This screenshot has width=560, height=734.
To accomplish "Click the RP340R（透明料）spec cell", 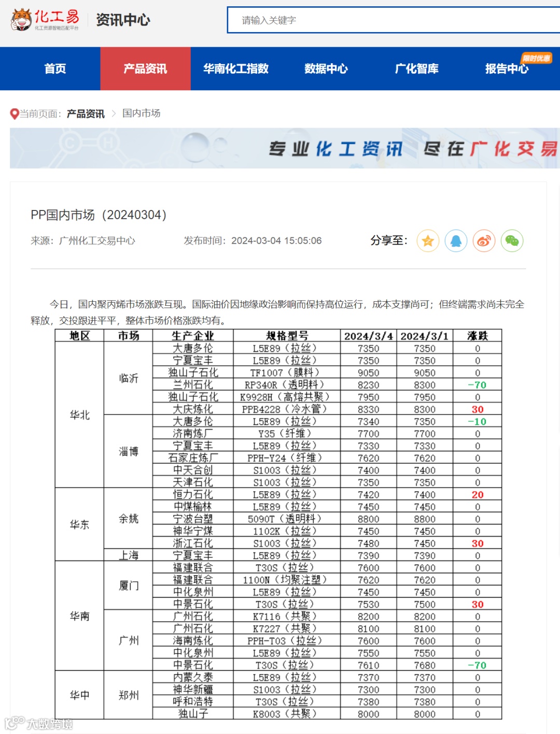I will 287,385.
